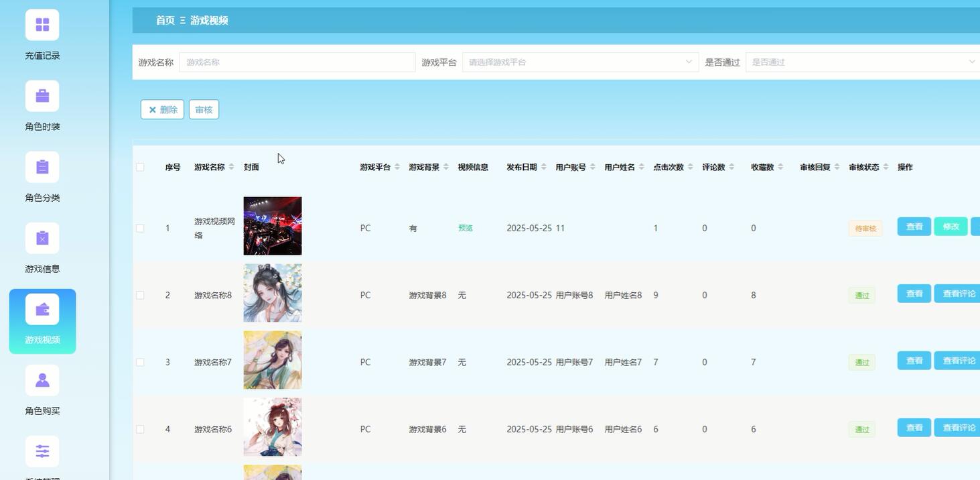Click the 删除 button
This screenshot has width=980, height=480.
pyautogui.click(x=162, y=109)
